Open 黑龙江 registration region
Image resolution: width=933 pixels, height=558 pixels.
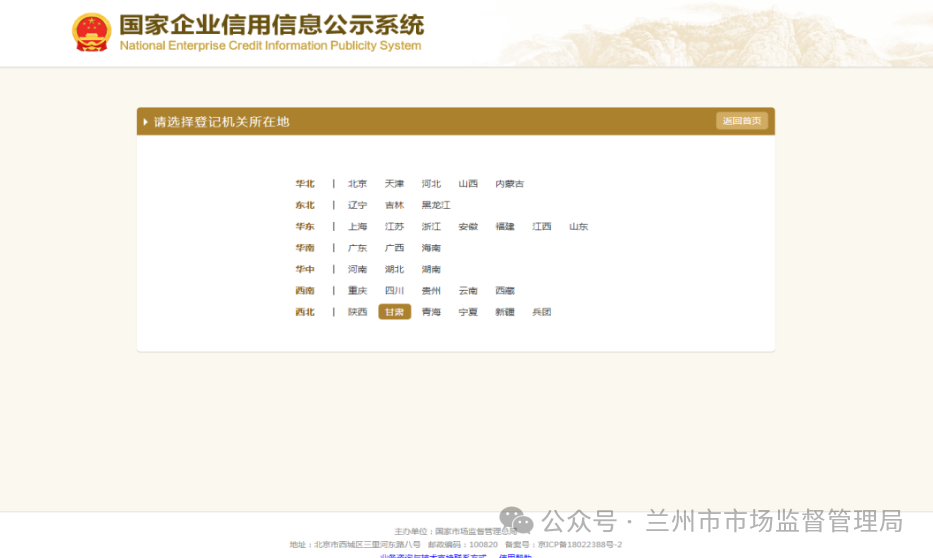point(435,205)
